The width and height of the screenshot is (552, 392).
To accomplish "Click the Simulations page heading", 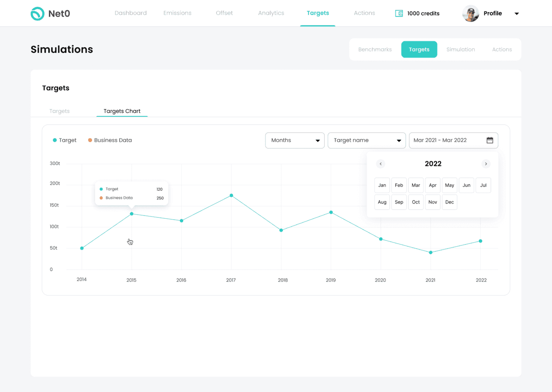I will (x=62, y=50).
